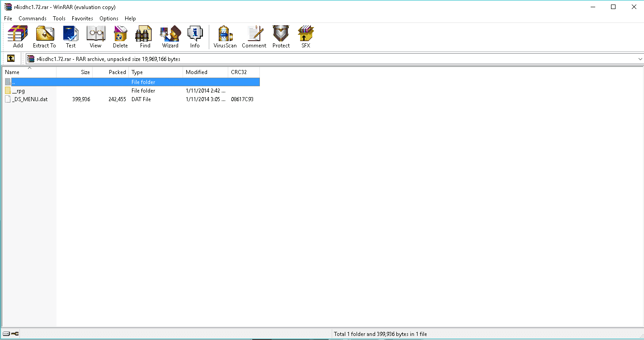
Task: Start VirusScan on the archive
Action: (x=225, y=37)
